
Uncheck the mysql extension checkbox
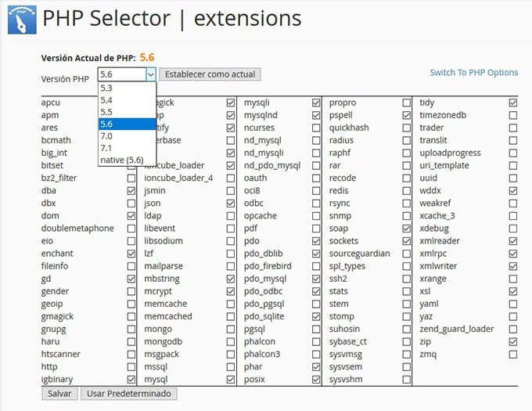(x=231, y=380)
